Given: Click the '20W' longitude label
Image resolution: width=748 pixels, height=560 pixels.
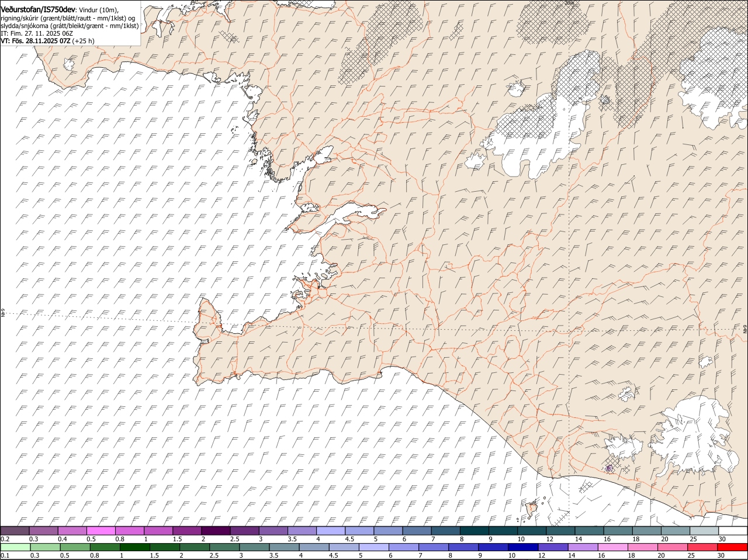Looking at the screenshot, I should [569, 3].
